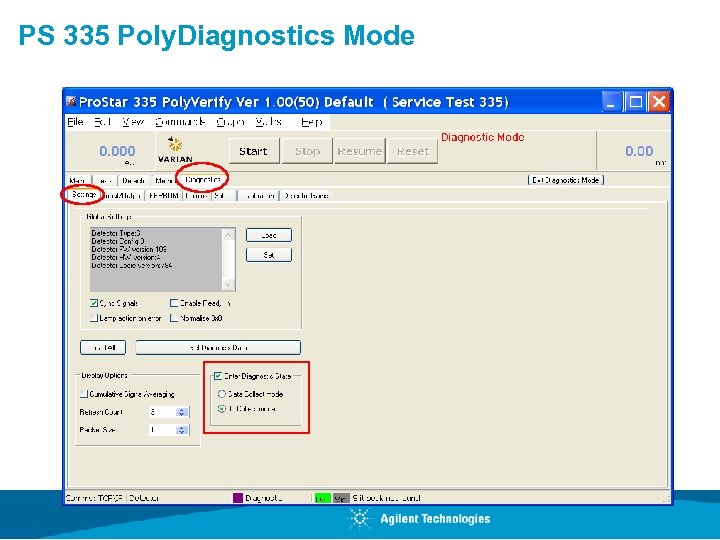The width and height of the screenshot is (720, 540).
Task: Click the detector list scroll-up arrow
Action: click(x=229, y=235)
